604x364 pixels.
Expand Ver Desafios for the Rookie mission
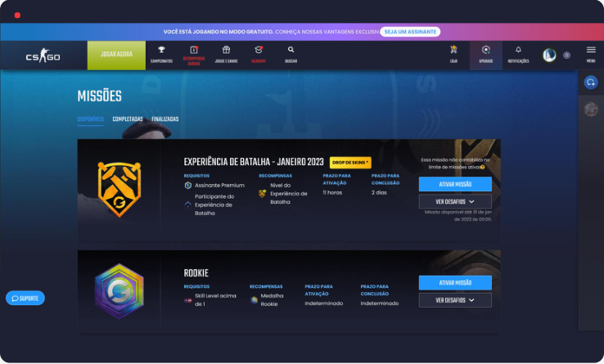[x=455, y=300]
